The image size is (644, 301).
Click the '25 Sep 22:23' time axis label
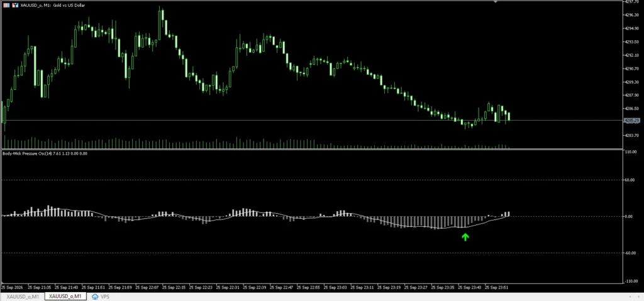tap(201, 287)
